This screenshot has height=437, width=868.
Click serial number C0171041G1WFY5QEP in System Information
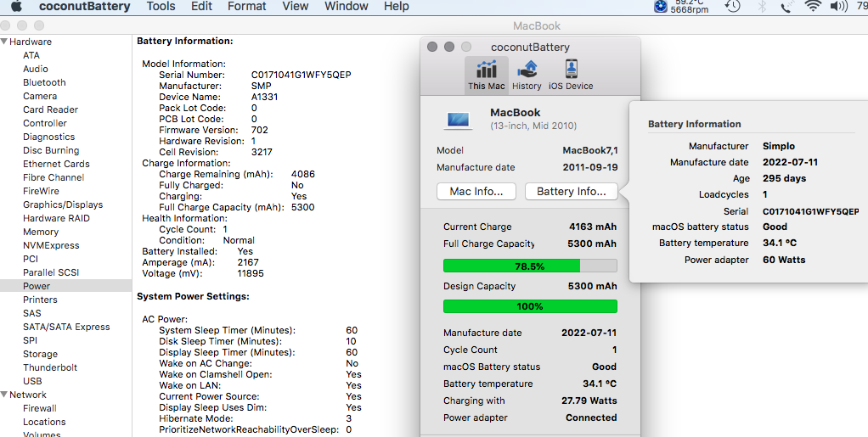(302, 75)
